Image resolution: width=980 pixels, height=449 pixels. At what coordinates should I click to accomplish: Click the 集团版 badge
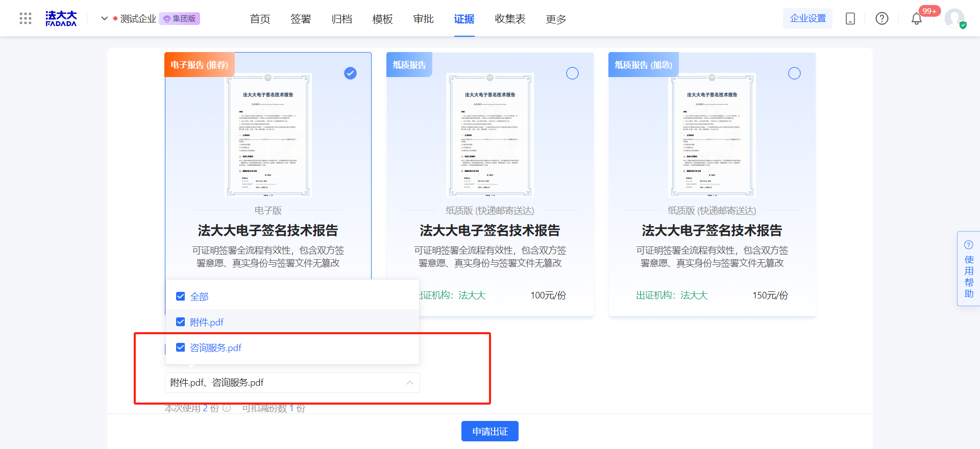point(180,19)
